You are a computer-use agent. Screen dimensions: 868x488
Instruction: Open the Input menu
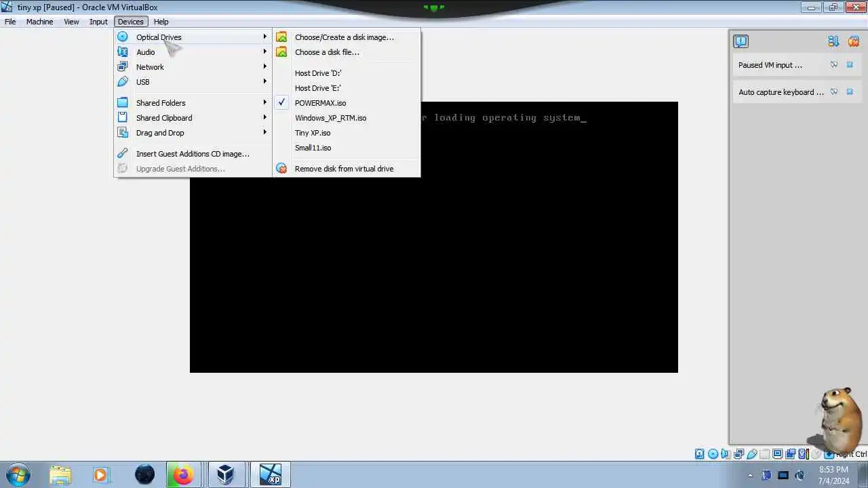(x=98, y=22)
